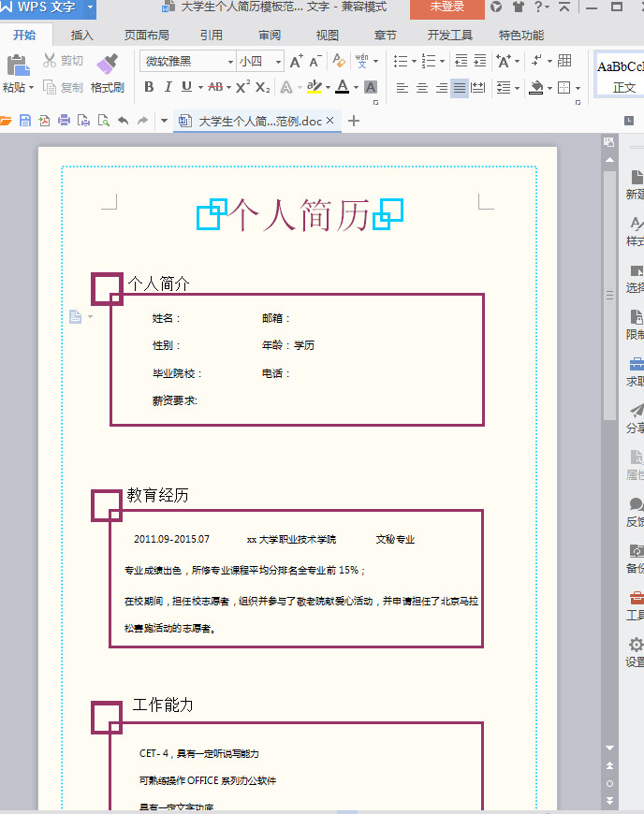Undo the last action
Viewport: 644px width, 814px height.
pos(123,121)
